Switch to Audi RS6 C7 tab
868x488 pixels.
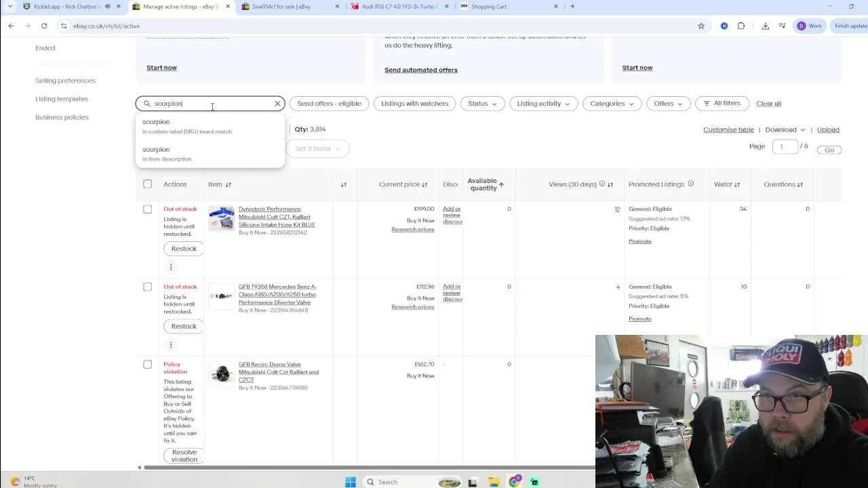tap(399, 7)
